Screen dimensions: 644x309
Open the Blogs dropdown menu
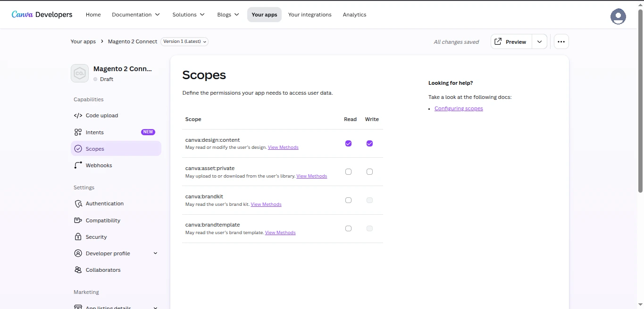[x=228, y=15]
